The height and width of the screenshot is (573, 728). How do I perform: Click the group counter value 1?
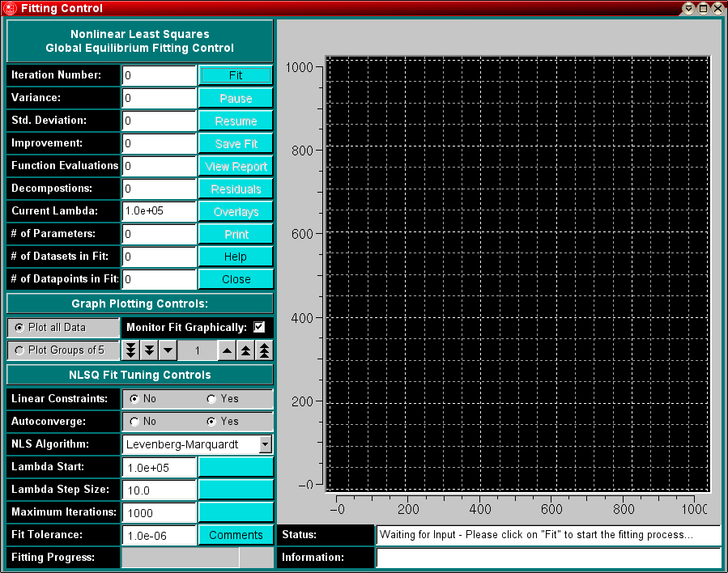pyautogui.click(x=198, y=350)
